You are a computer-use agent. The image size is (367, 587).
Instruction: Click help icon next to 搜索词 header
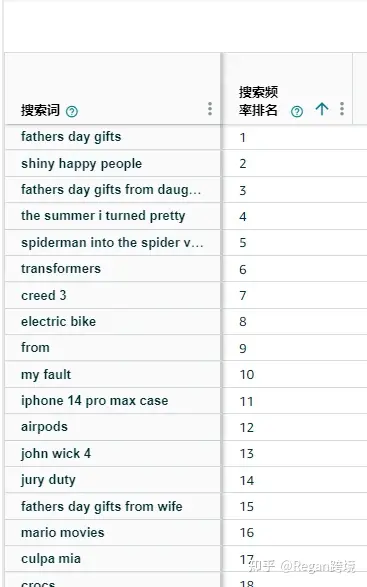(72, 111)
